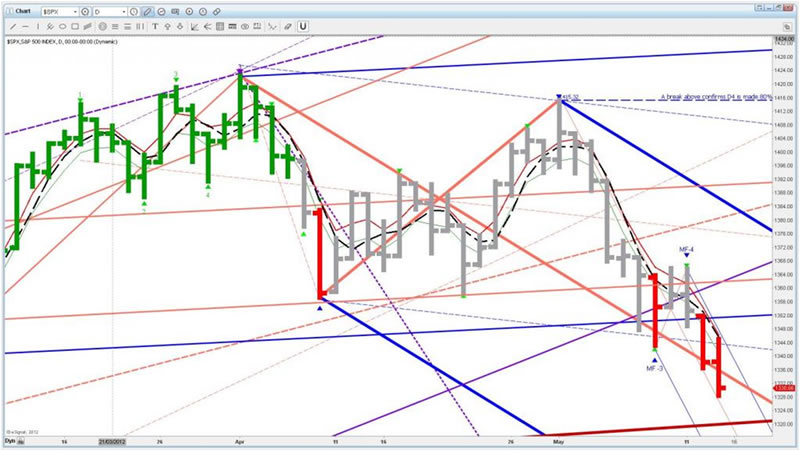Click the MF-4 marker label
Screen dimensions: 800x451
[686, 249]
